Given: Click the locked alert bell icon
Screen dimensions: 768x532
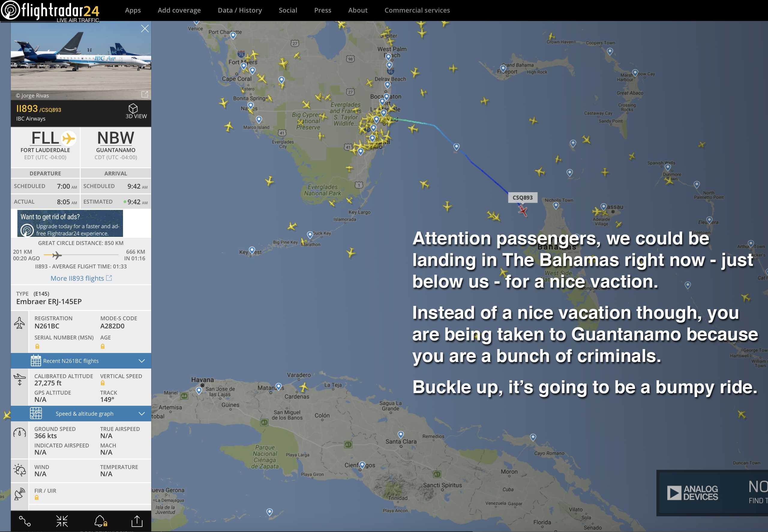Looking at the screenshot, I should [x=101, y=521].
